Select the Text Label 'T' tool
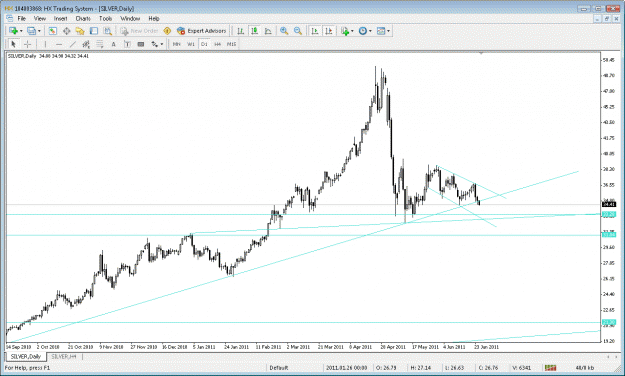The width and height of the screenshot is (625, 376). [x=127, y=44]
